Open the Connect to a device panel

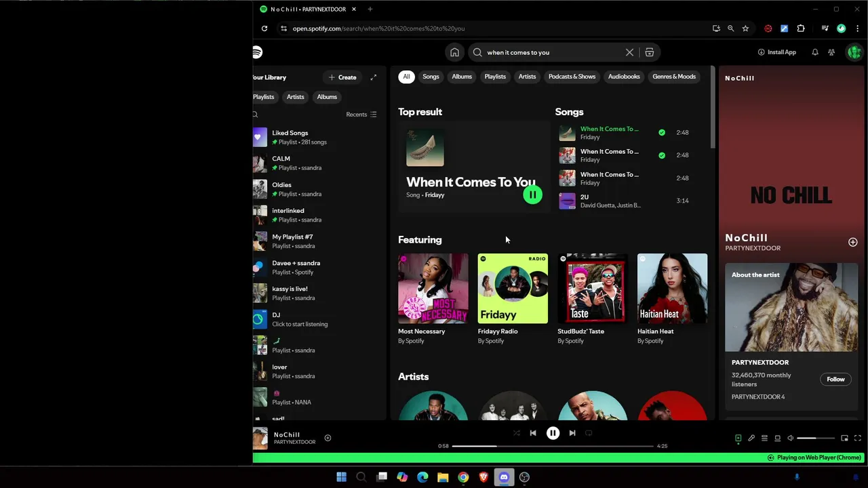777,439
